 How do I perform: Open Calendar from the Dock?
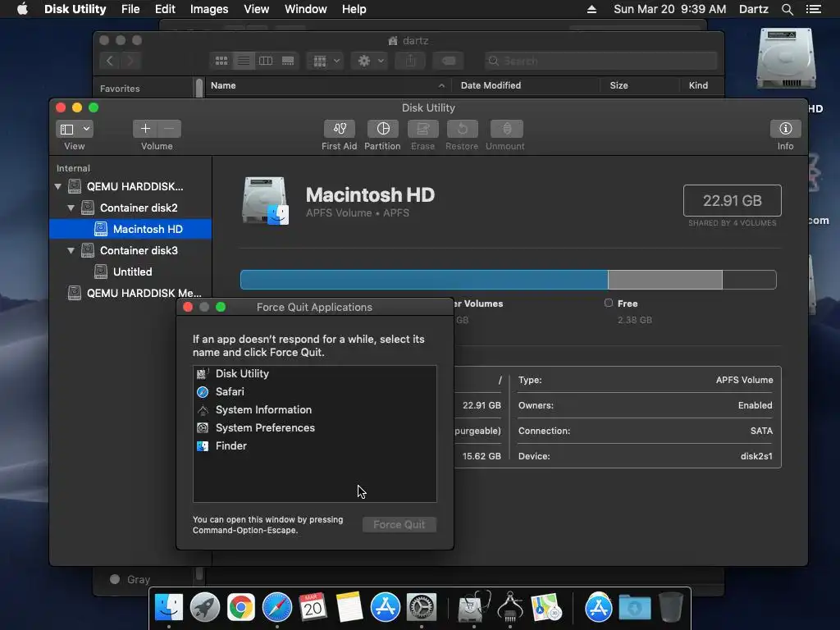point(313,608)
